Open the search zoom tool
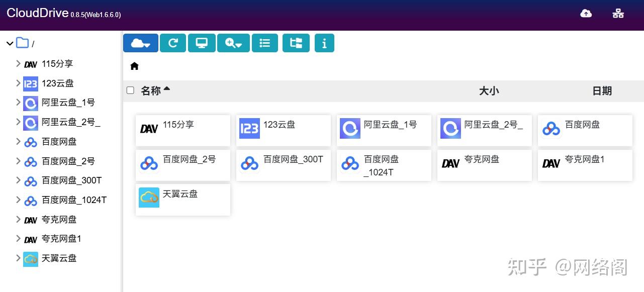This screenshot has width=644, height=292. pos(233,43)
